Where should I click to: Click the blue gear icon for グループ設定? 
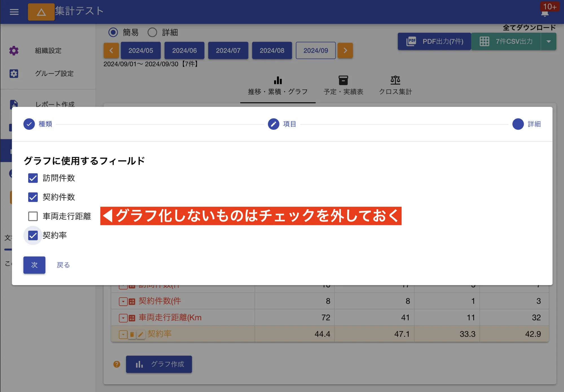pyautogui.click(x=14, y=74)
